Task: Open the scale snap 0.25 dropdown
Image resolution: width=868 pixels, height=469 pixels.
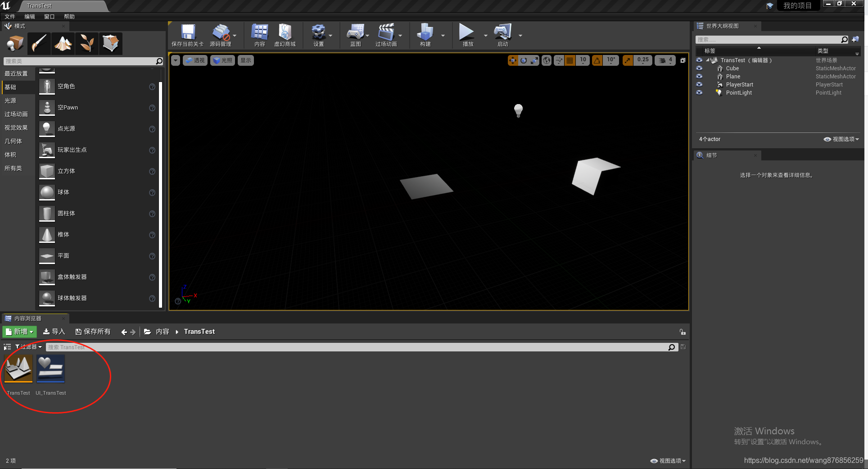Action: 643,60
